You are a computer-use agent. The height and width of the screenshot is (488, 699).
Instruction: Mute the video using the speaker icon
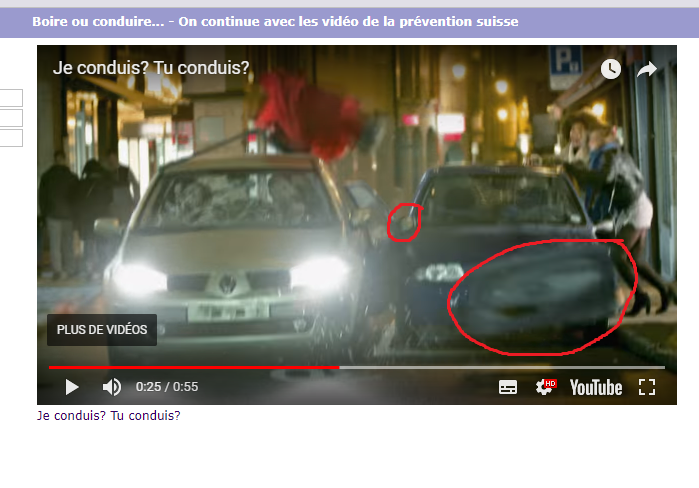tap(112, 387)
